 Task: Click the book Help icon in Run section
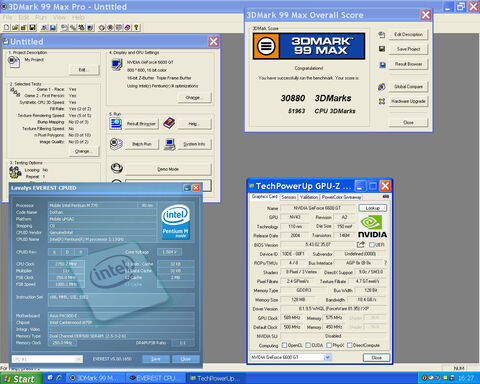coord(169,123)
